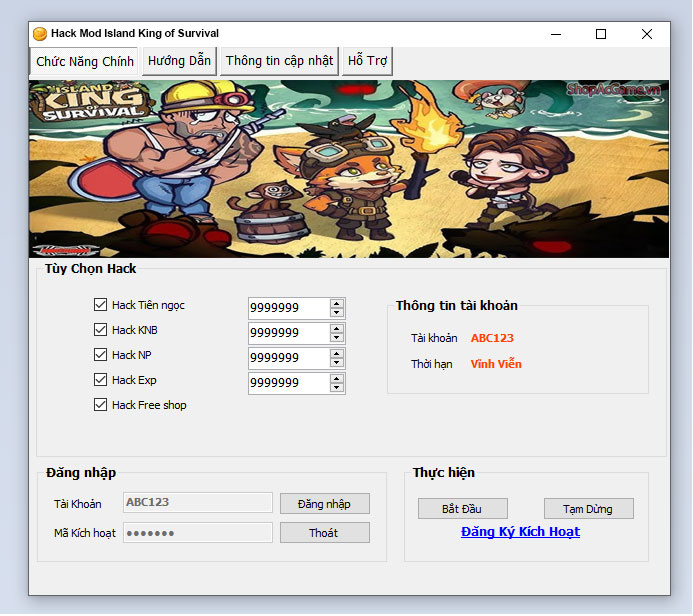Click the Island King of Survival banner
This screenshot has height=616, width=693.
coord(349,169)
